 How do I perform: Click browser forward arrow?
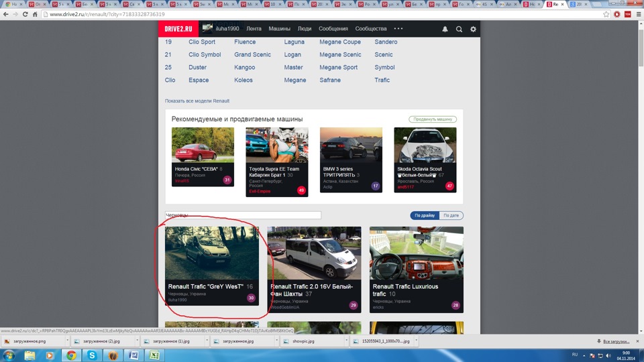(x=15, y=14)
